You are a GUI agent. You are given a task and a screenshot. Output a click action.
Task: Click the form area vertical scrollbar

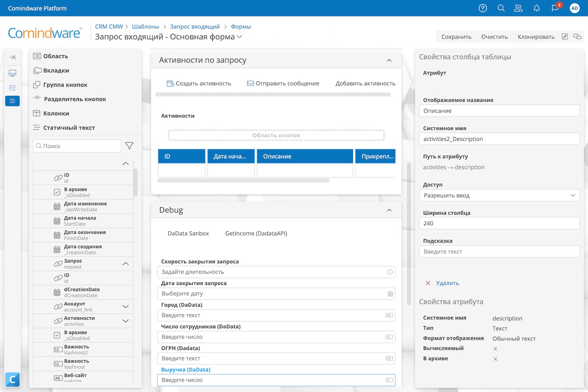click(409, 234)
